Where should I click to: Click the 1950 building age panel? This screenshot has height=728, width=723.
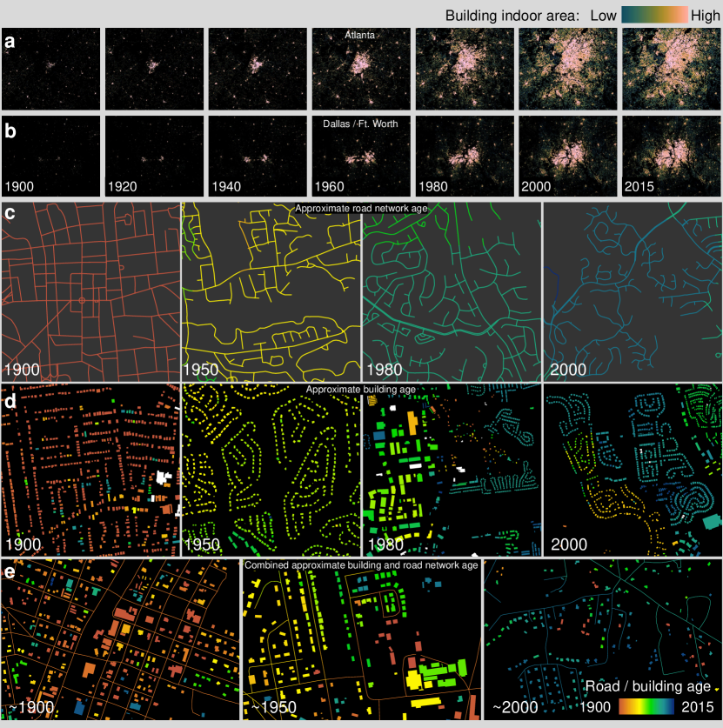pos(271,470)
